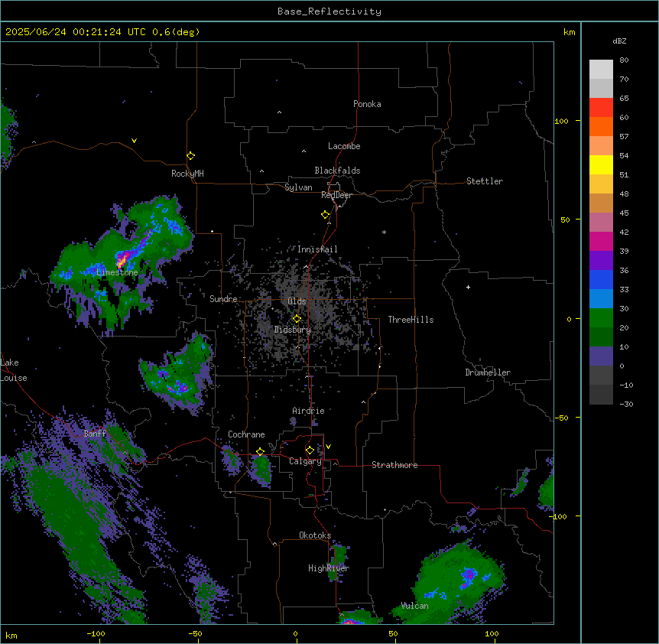Click the RedDeer label
The height and width of the screenshot is (644, 659).
(x=337, y=195)
